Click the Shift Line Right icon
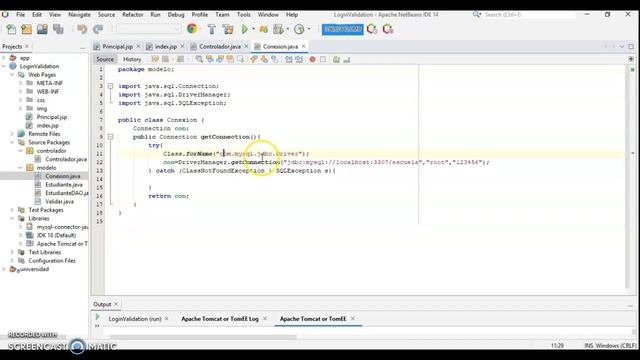This screenshot has width=640, height=360. [x=299, y=59]
